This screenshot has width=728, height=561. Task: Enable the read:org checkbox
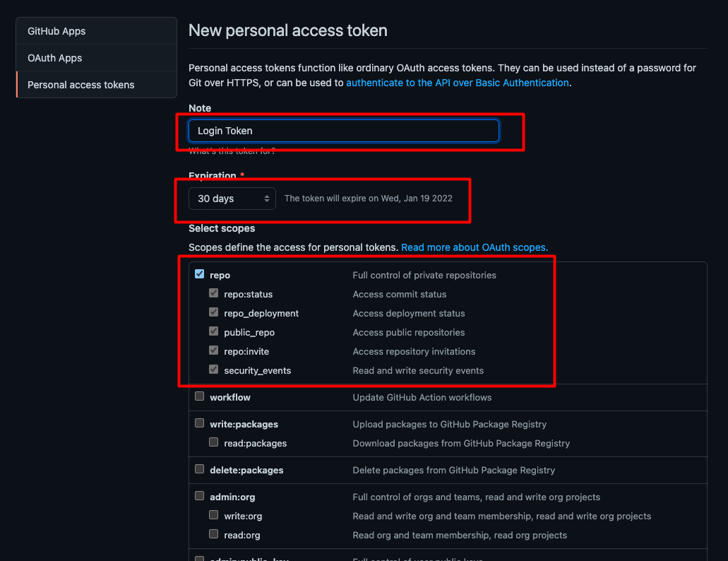pyautogui.click(x=213, y=534)
